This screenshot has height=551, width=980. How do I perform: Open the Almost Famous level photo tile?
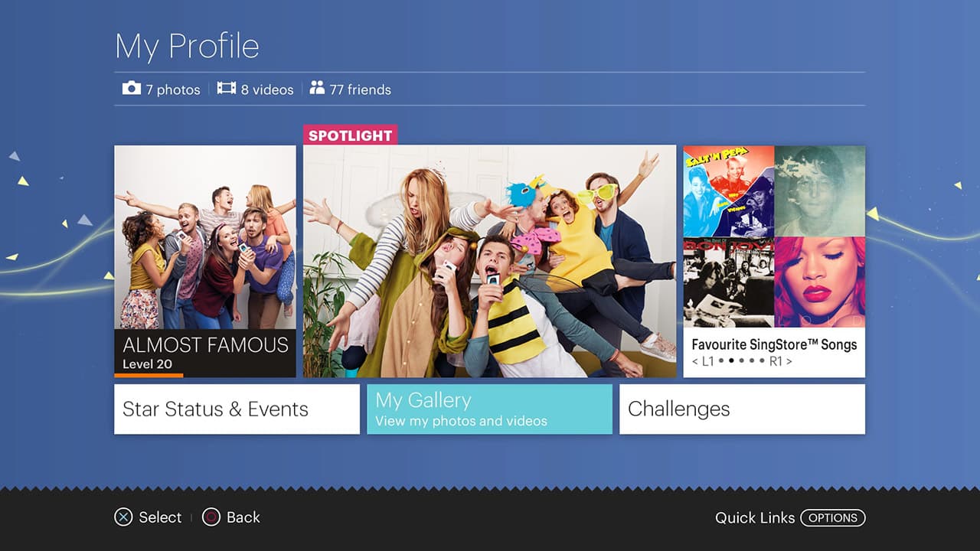point(205,261)
